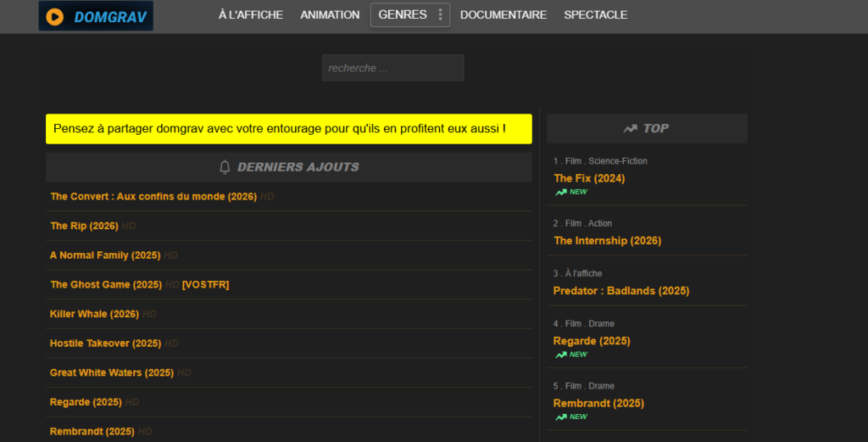Screen dimensions: 868x442
Task: Click the NEW trending icon under Rembrandt in TOP
Action: (x=560, y=417)
